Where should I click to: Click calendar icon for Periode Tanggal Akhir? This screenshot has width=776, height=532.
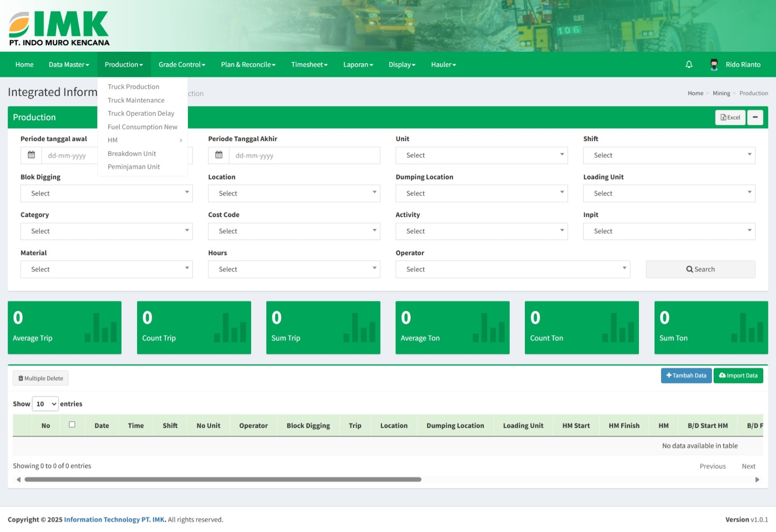pos(219,155)
